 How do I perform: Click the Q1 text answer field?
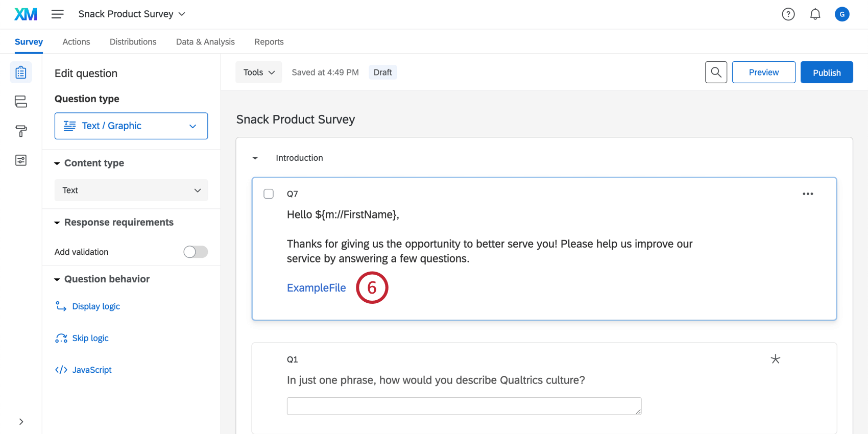point(464,406)
